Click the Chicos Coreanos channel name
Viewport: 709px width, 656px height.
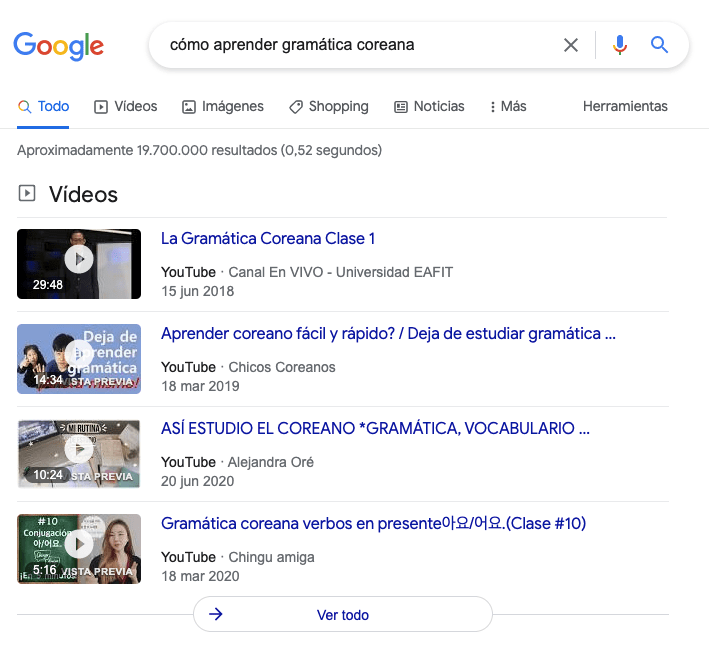(282, 367)
